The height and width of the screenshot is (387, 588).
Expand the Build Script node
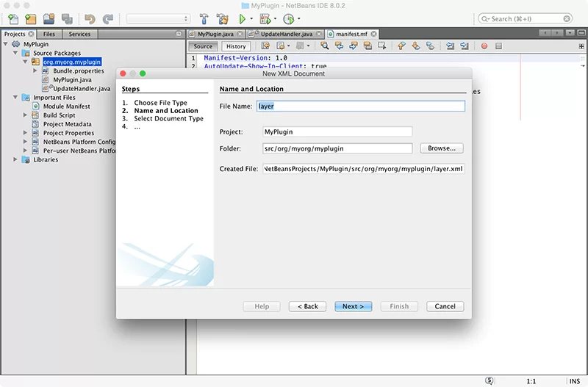point(25,115)
